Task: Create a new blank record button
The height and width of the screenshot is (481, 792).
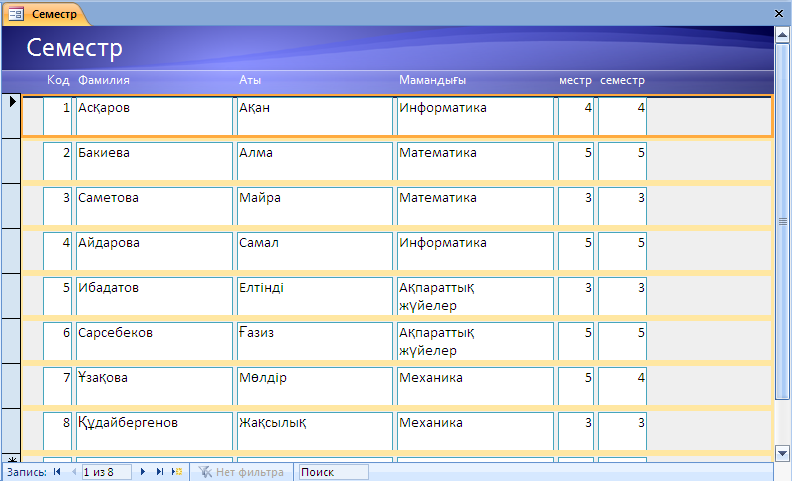Action: [x=177, y=472]
